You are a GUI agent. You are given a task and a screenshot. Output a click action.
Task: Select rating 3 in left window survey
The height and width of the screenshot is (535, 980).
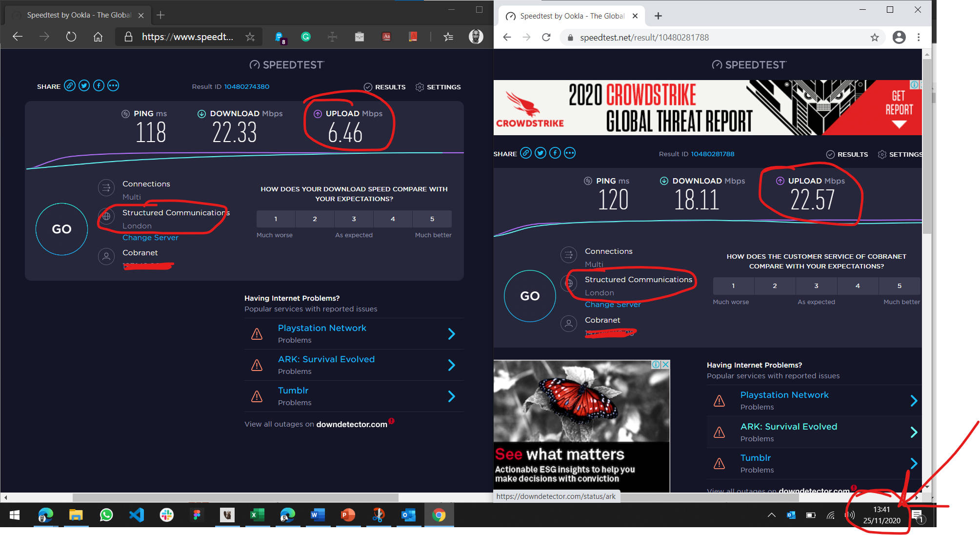click(x=354, y=219)
